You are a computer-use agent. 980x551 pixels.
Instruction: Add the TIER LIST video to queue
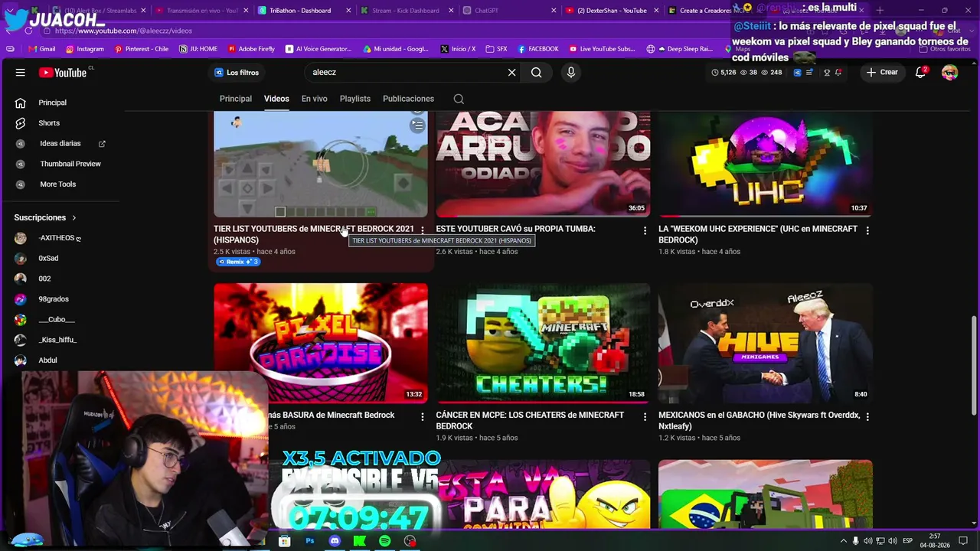click(x=417, y=126)
